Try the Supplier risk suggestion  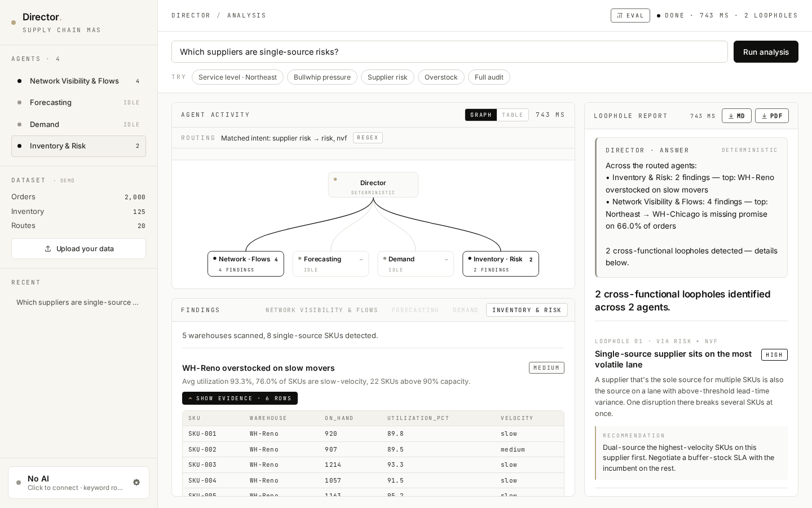click(x=387, y=77)
